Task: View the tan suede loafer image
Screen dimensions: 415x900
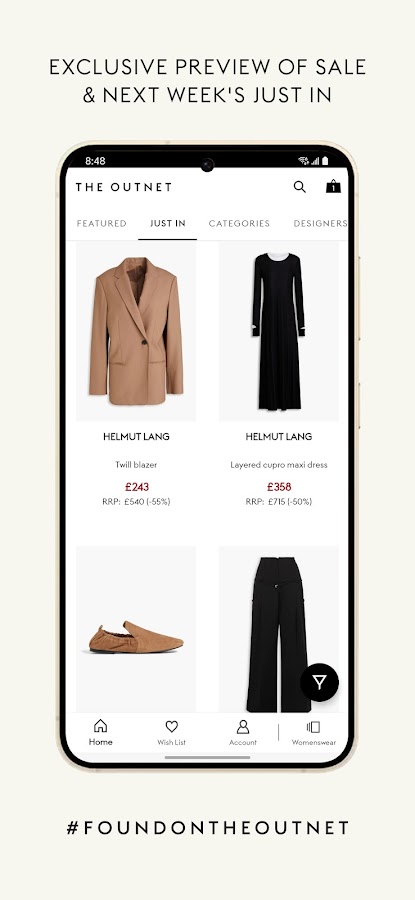Action: click(136, 629)
